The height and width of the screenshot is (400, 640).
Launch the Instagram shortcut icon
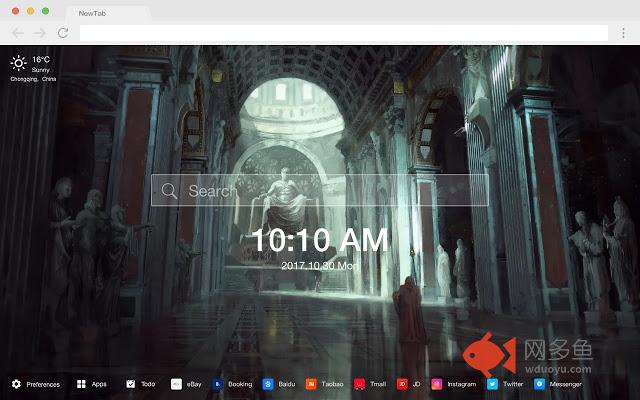tap(437, 384)
